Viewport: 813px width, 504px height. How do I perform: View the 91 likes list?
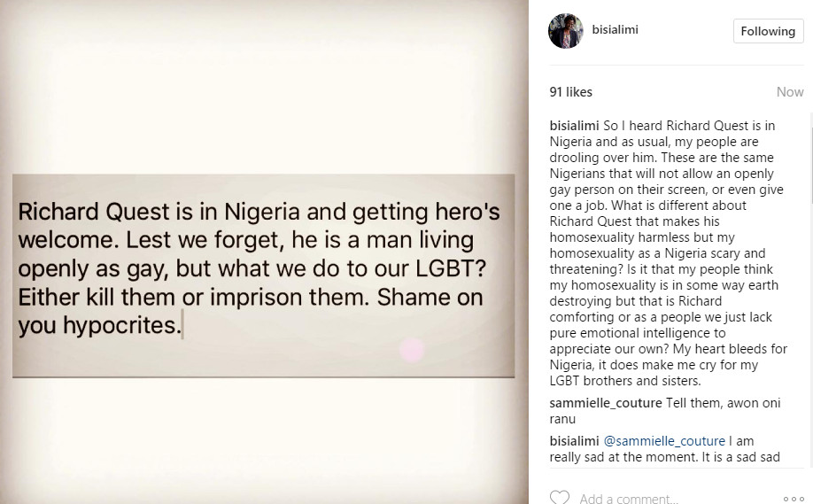pyautogui.click(x=570, y=92)
